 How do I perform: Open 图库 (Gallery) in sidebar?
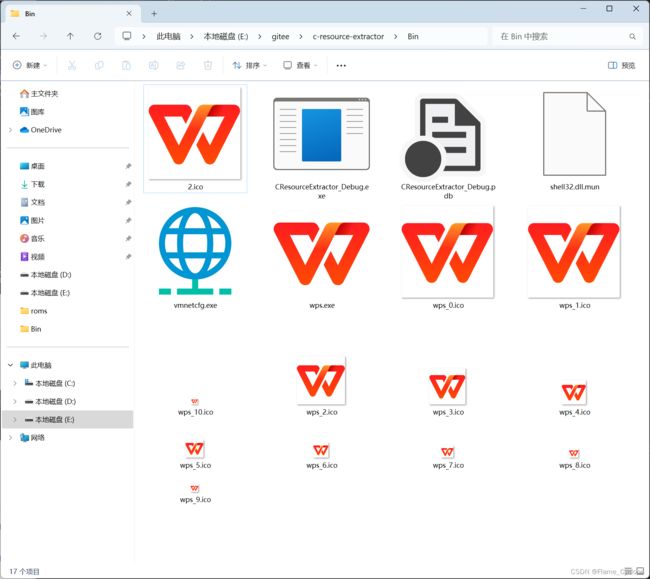tap(32, 111)
